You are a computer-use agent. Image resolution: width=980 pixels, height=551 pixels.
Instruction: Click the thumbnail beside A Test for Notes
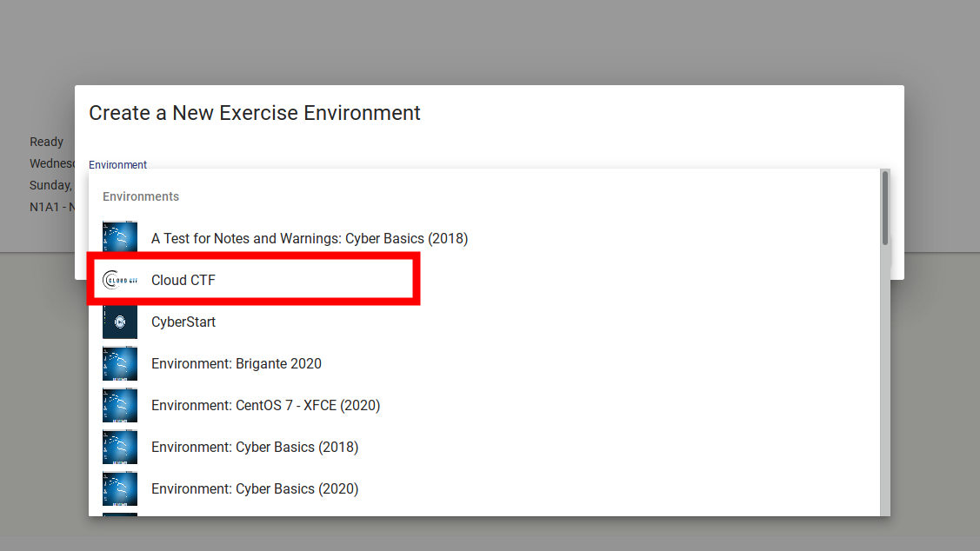119,235
